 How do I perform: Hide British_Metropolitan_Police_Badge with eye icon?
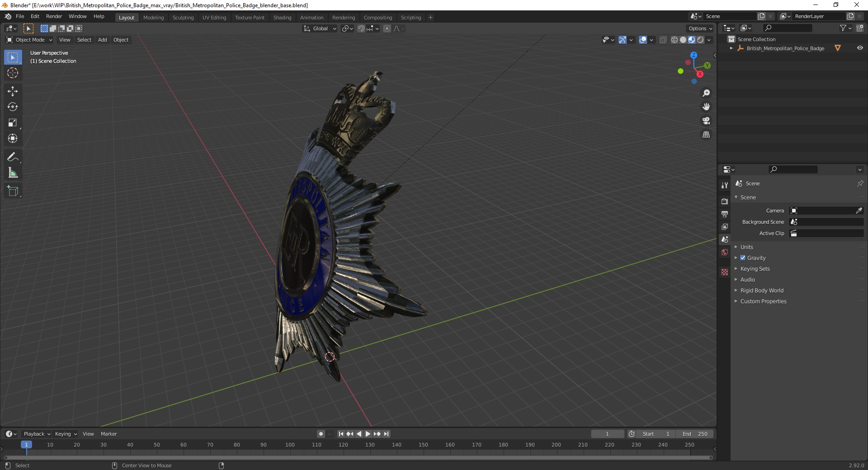pyautogui.click(x=860, y=48)
